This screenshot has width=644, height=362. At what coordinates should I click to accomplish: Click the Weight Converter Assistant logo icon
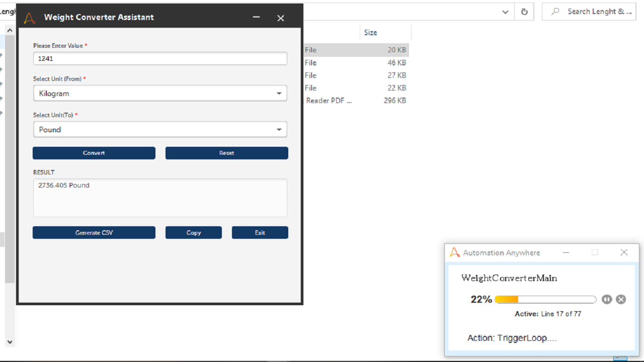[30, 18]
